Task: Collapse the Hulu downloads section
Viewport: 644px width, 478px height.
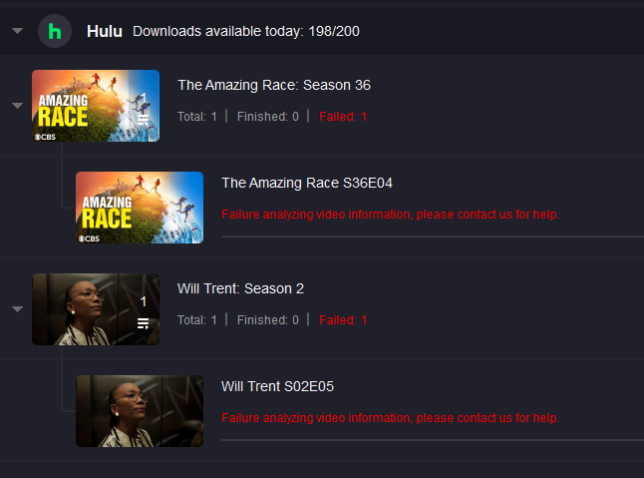Action: [17, 31]
